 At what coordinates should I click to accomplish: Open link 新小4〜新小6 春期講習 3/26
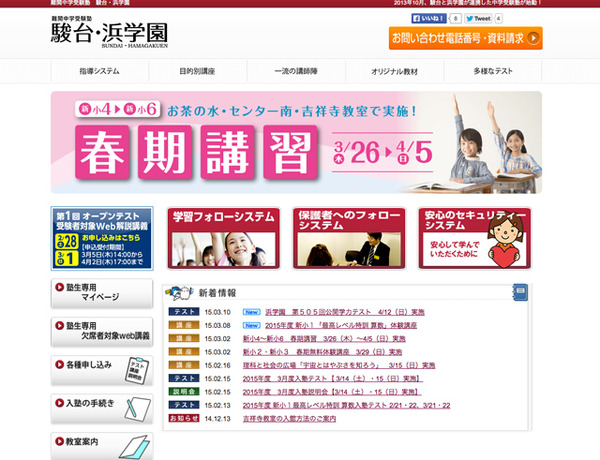click(324, 339)
